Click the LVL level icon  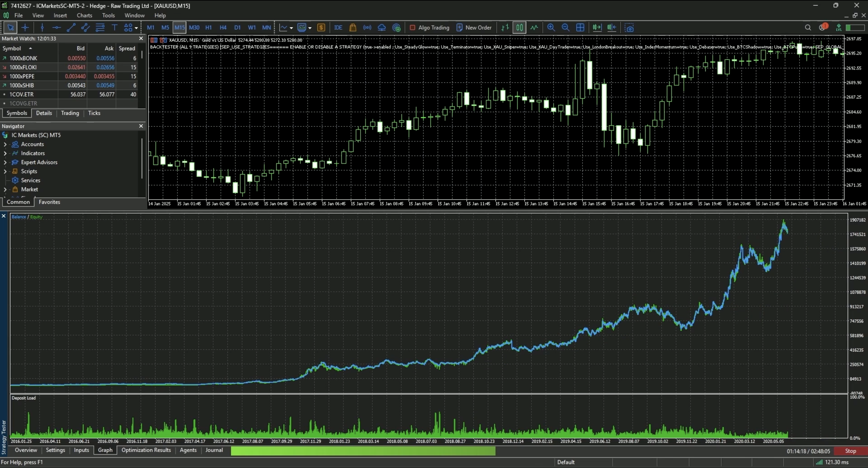click(x=839, y=28)
